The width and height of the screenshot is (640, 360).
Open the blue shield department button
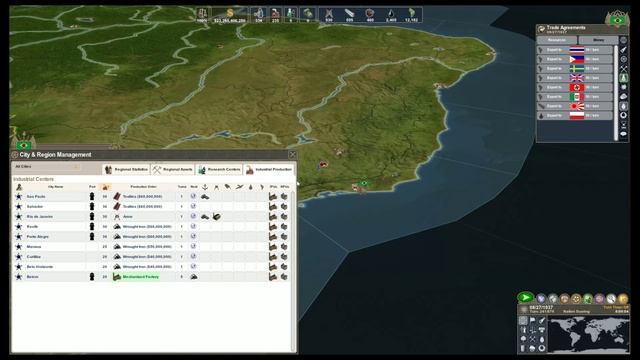541,299
